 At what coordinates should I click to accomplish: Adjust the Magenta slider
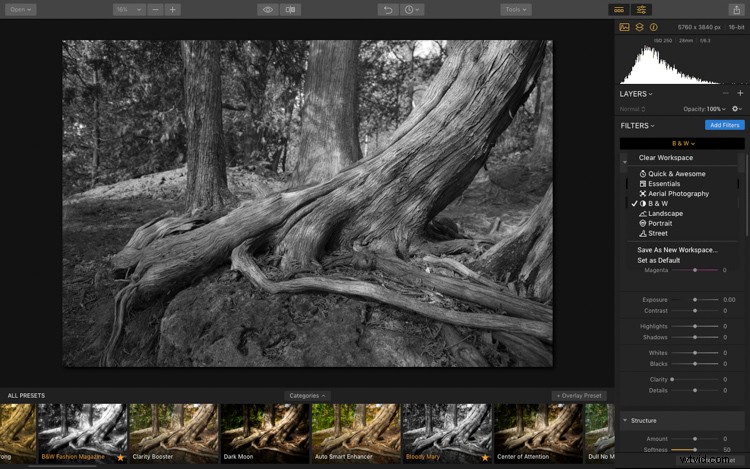695,270
